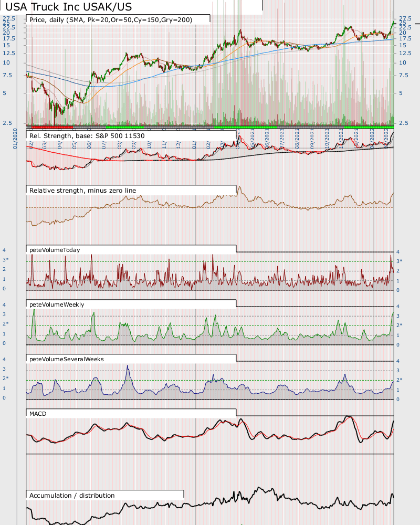Select 2.5 on the right price axis
This screenshot has width=420, height=525.
pos(404,123)
